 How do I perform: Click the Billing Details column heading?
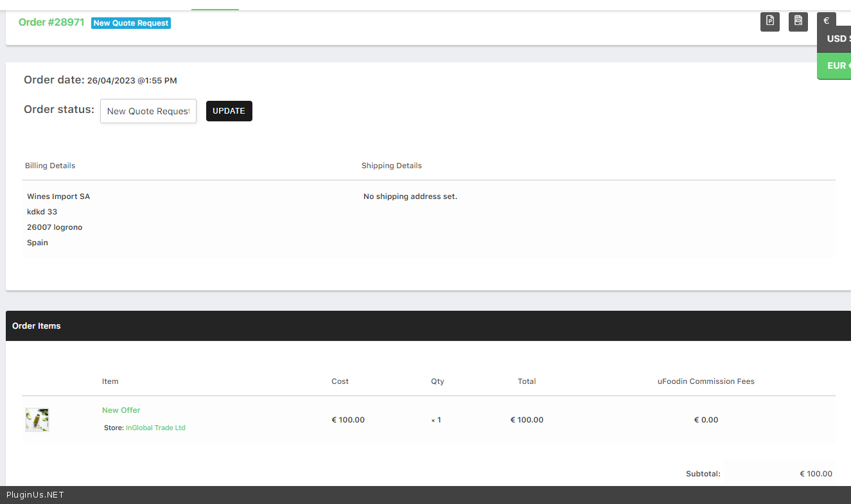pos(50,166)
